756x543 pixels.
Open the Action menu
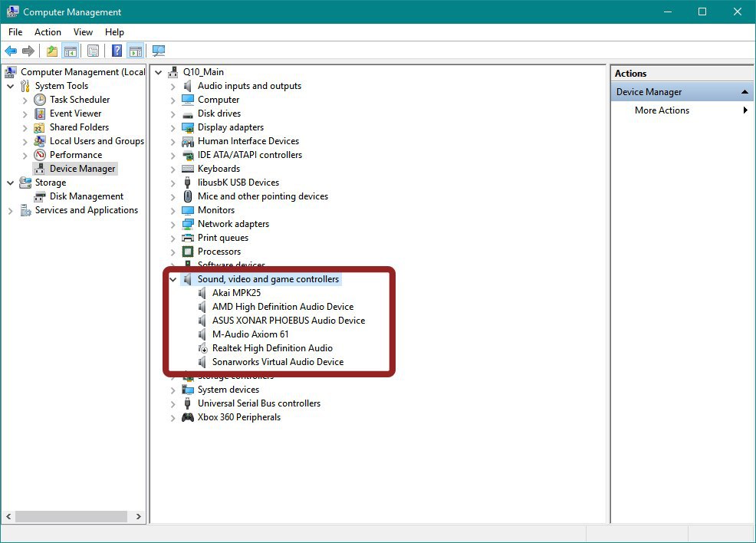(48, 31)
